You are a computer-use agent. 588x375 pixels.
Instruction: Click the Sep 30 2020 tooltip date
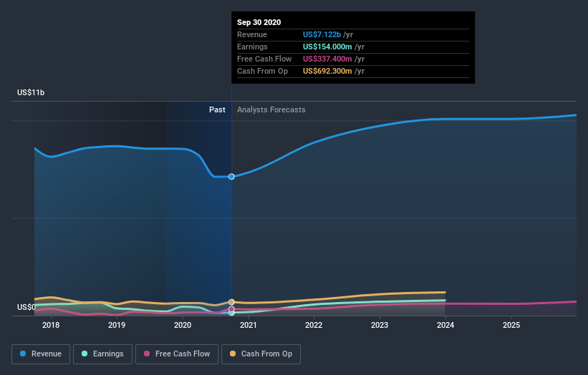(x=259, y=22)
